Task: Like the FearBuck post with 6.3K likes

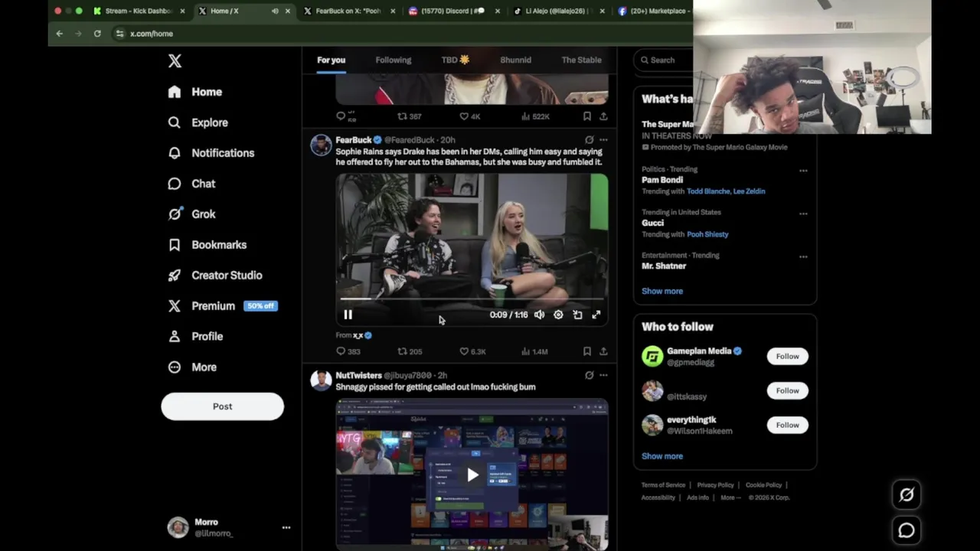Action: pyautogui.click(x=472, y=351)
